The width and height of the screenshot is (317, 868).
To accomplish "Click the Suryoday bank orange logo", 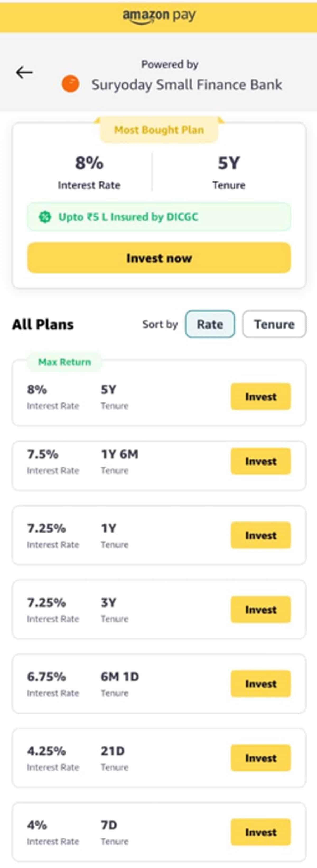I will [x=70, y=84].
